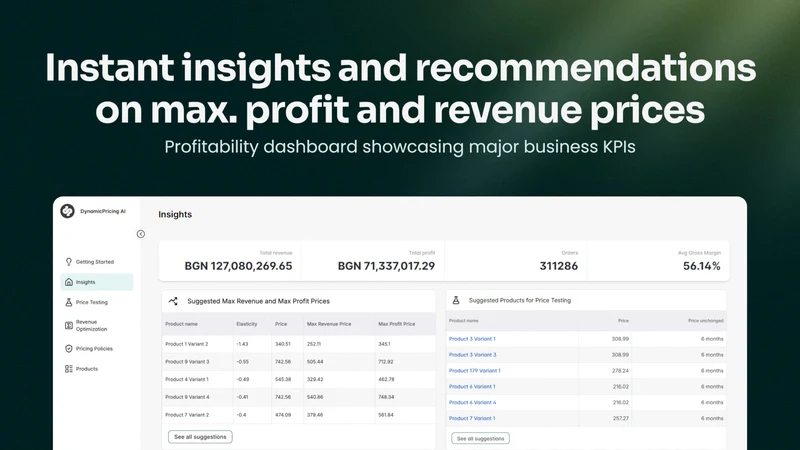Click the Product 9 Variant 3 row
Viewport: 800px width, 450px height.
[298, 362]
